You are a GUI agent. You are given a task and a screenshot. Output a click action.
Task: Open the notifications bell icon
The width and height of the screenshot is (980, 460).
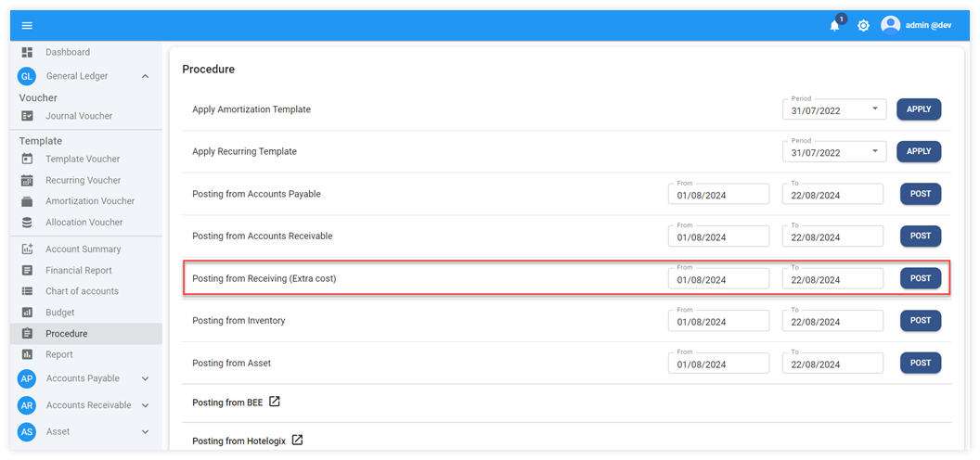pos(834,26)
